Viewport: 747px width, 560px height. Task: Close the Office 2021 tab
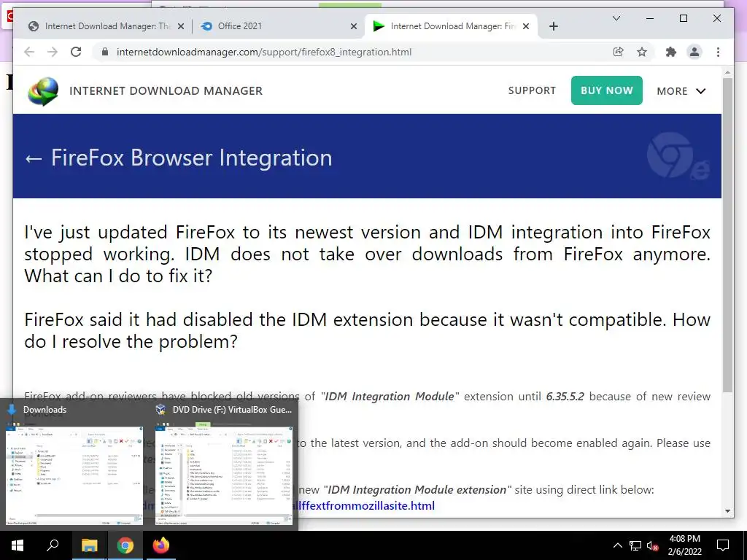pyautogui.click(x=354, y=26)
